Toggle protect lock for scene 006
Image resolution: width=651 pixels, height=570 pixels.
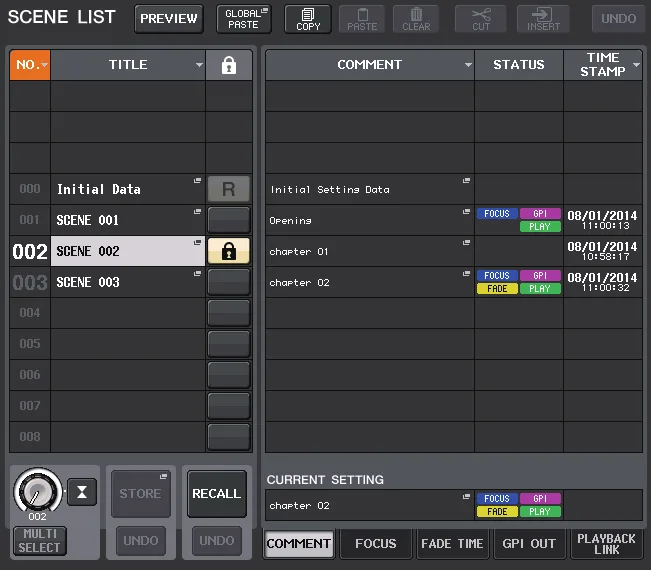(x=229, y=375)
